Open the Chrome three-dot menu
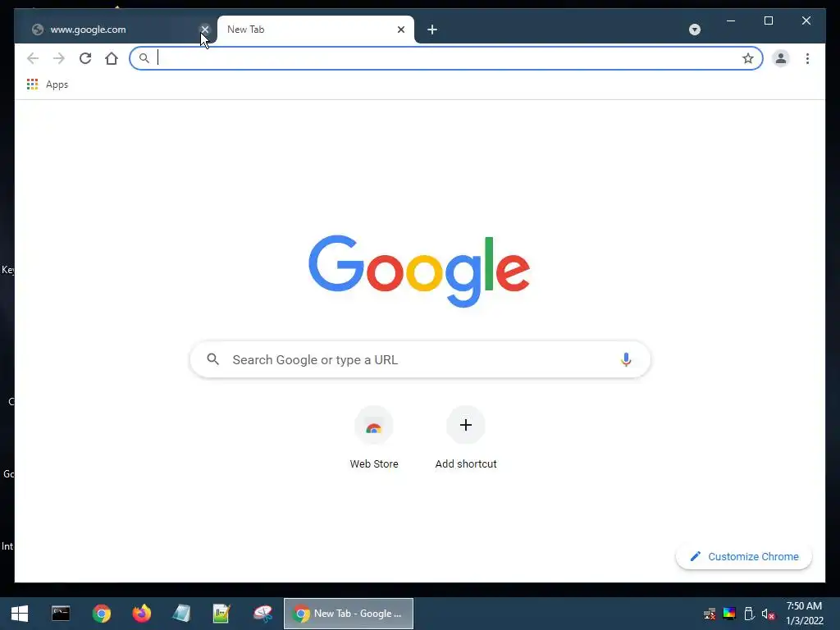This screenshot has height=630, width=840. click(807, 58)
